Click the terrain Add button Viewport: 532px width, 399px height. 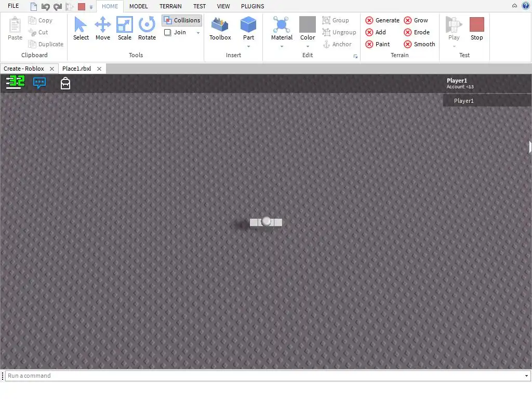point(376,32)
